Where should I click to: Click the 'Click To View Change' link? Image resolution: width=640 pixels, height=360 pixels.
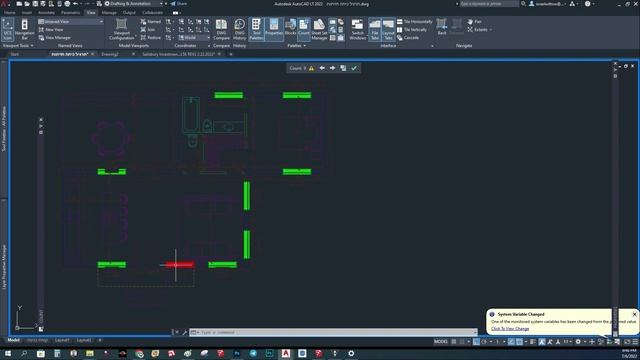click(510, 329)
